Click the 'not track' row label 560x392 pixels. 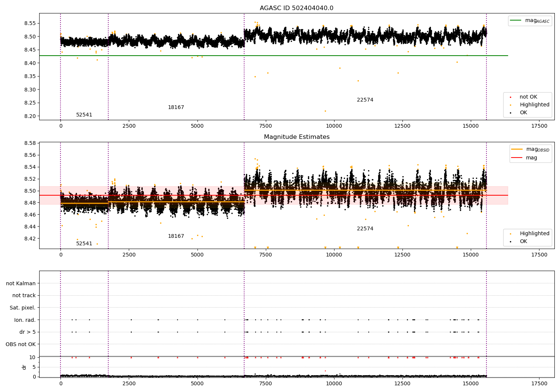click(24, 296)
